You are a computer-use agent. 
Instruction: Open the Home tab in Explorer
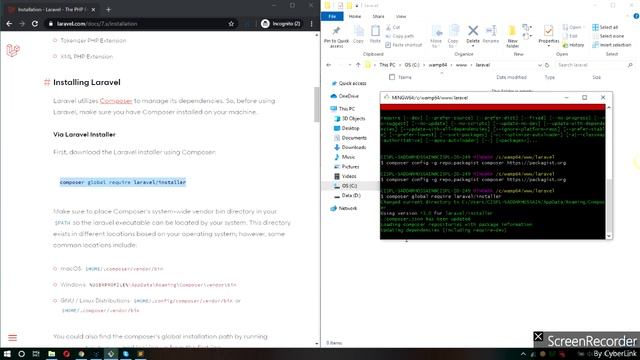[355, 16]
